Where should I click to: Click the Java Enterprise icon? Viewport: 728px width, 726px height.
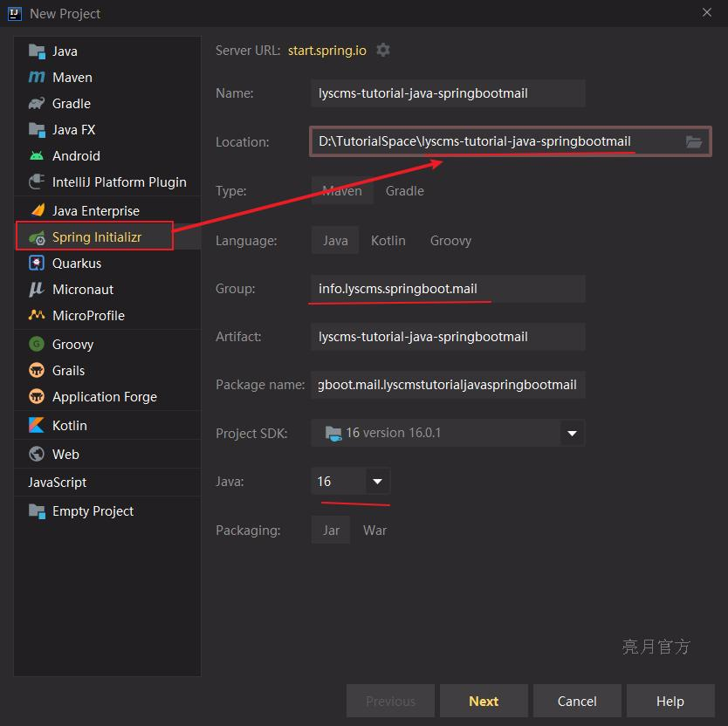[x=38, y=211]
